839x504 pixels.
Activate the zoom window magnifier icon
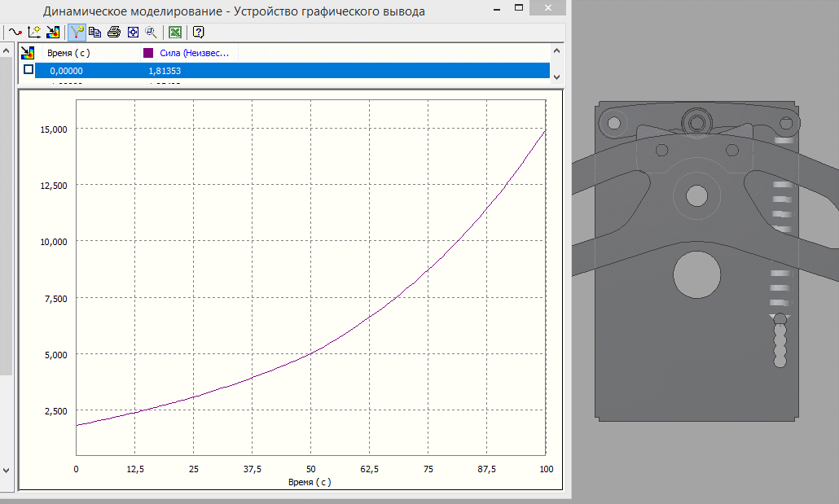[x=151, y=33]
